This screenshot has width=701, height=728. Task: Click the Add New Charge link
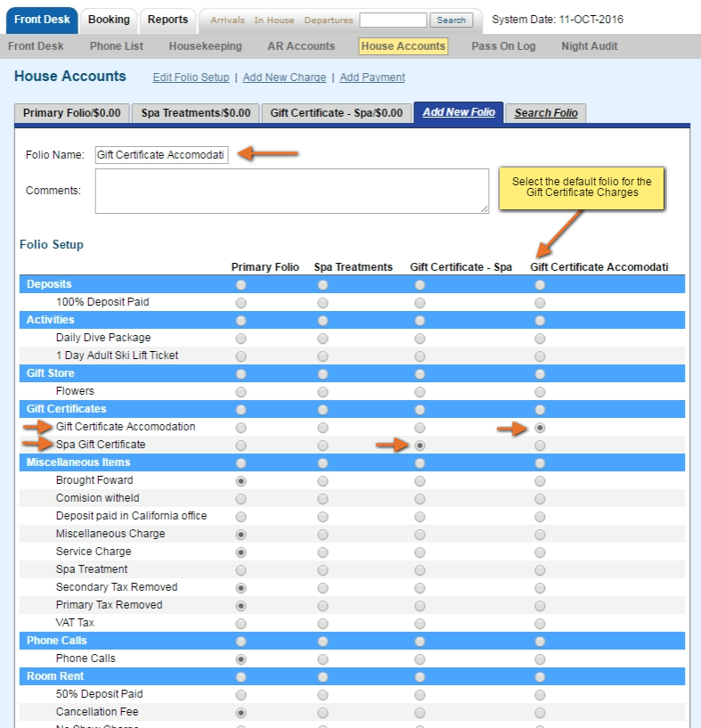click(x=284, y=78)
